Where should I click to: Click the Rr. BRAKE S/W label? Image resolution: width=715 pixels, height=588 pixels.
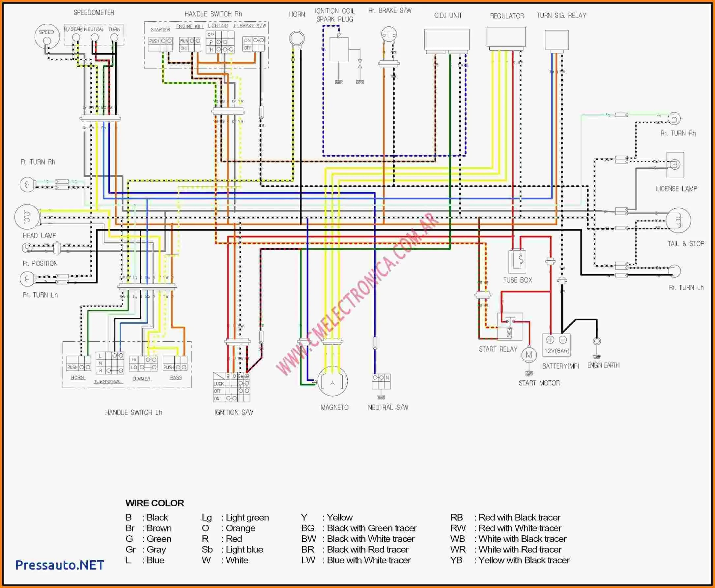coord(390,11)
